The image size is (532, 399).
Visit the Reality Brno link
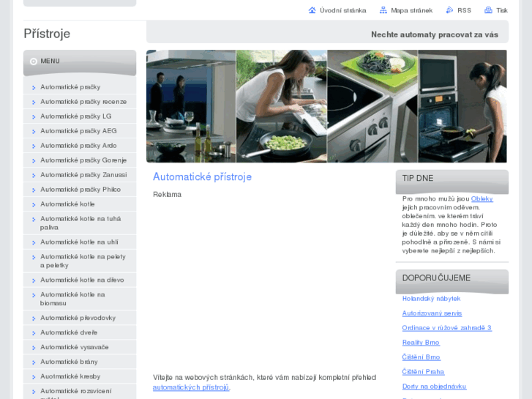click(x=421, y=343)
